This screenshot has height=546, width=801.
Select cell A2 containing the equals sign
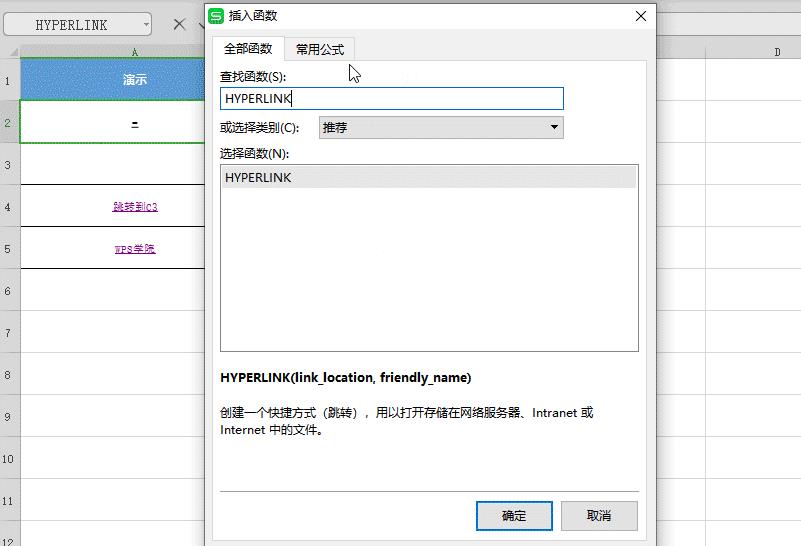coord(112,122)
